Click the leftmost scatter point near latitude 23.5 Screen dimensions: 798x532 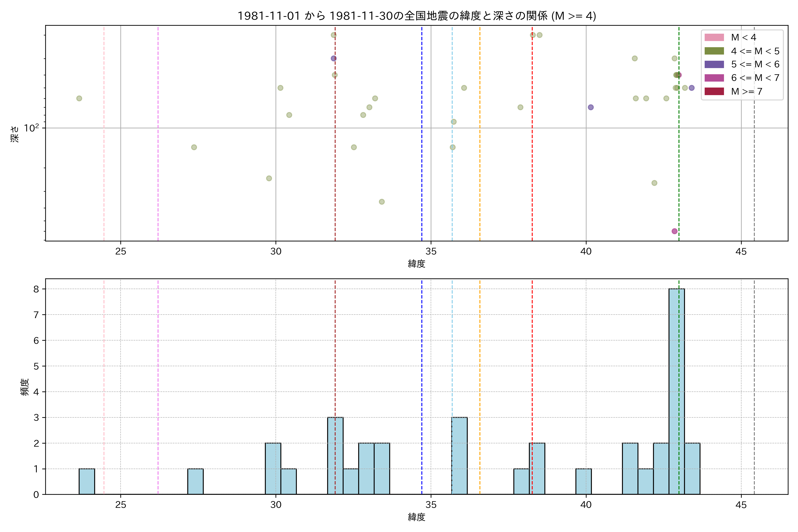pyautogui.click(x=79, y=98)
